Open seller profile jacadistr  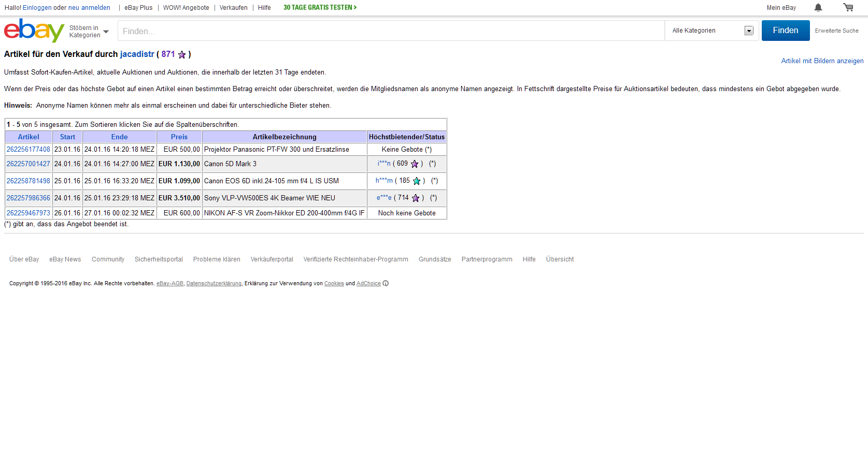137,54
